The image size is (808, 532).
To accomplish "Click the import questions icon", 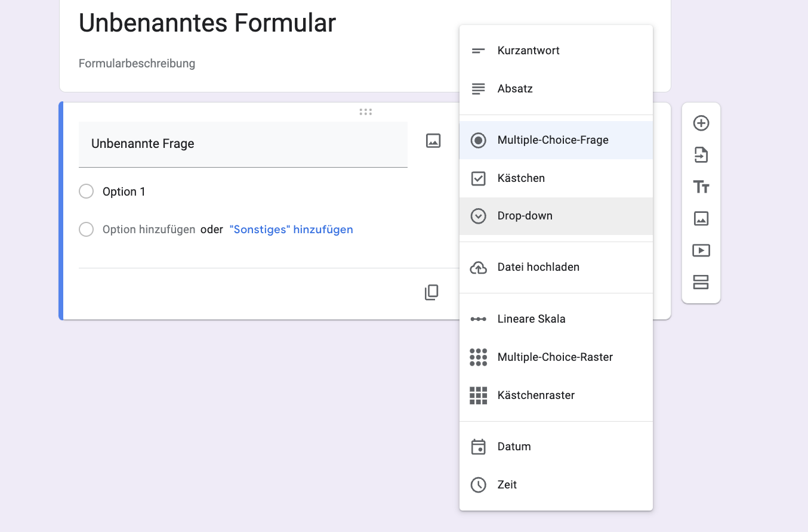I will tap(701, 155).
